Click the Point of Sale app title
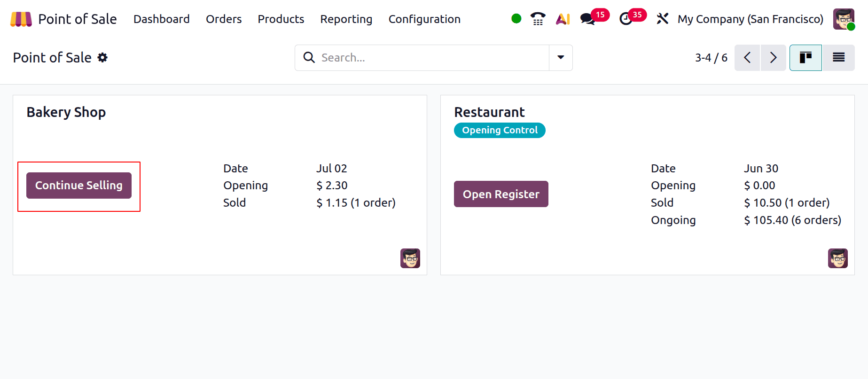 pos(78,19)
